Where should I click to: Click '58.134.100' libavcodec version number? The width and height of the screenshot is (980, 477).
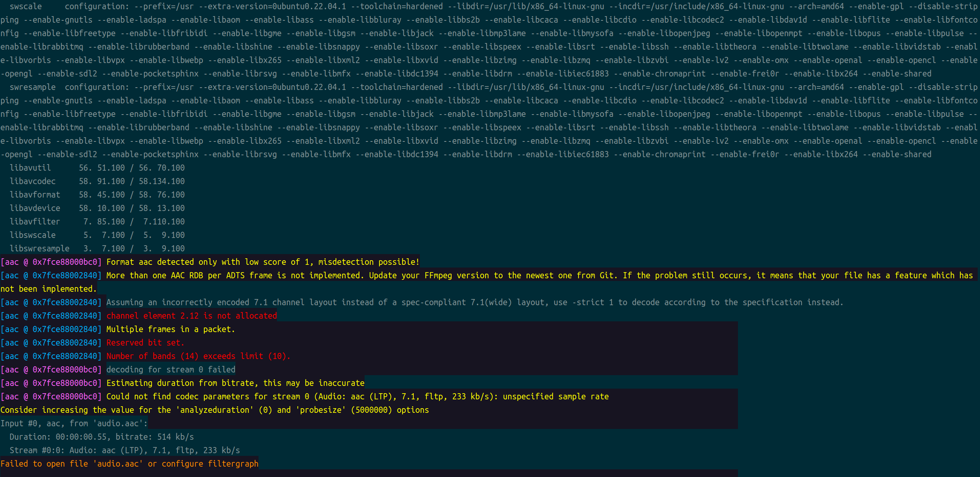[162, 181]
